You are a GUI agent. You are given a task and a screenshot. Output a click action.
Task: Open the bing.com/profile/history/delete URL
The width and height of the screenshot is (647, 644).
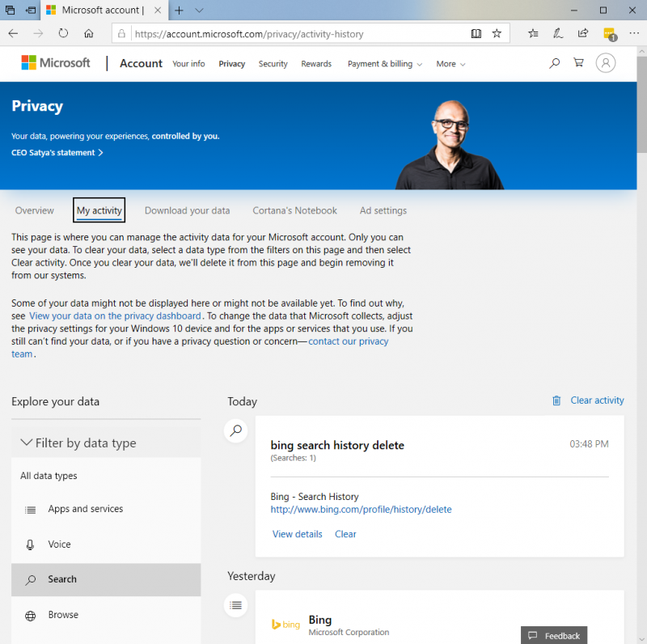tap(361, 510)
